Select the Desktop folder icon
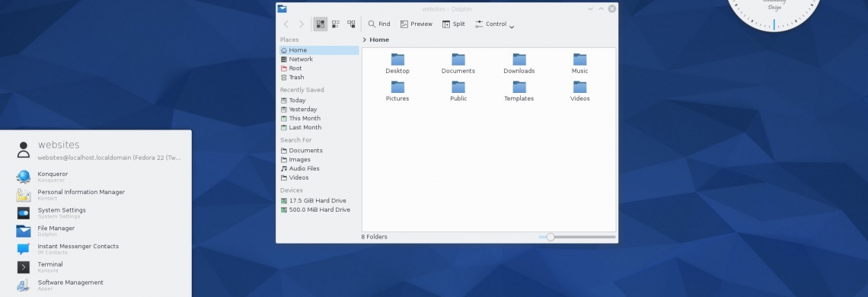This screenshot has width=868, height=297. (x=397, y=59)
